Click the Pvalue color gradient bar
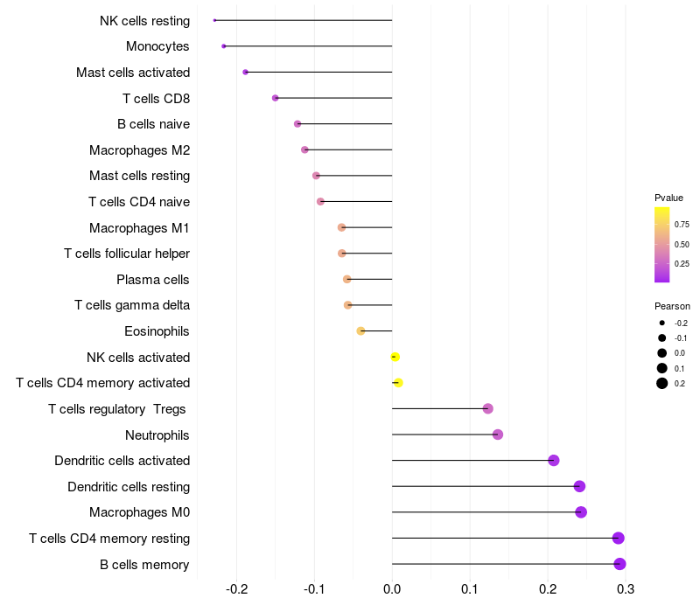The image size is (700, 612). point(661,245)
